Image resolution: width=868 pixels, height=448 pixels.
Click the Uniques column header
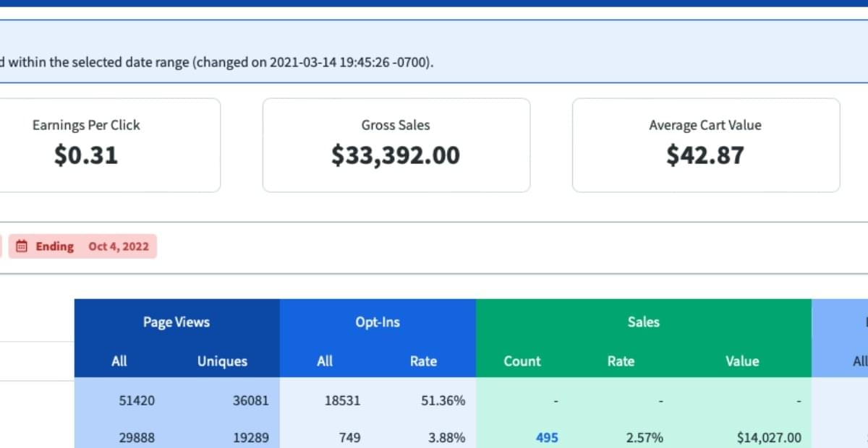click(222, 361)
